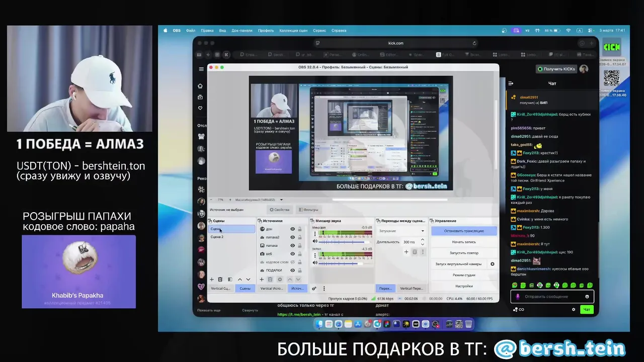
Task: Toggle visibility of the папаха2 source
Action: click(x=292, y=237)
